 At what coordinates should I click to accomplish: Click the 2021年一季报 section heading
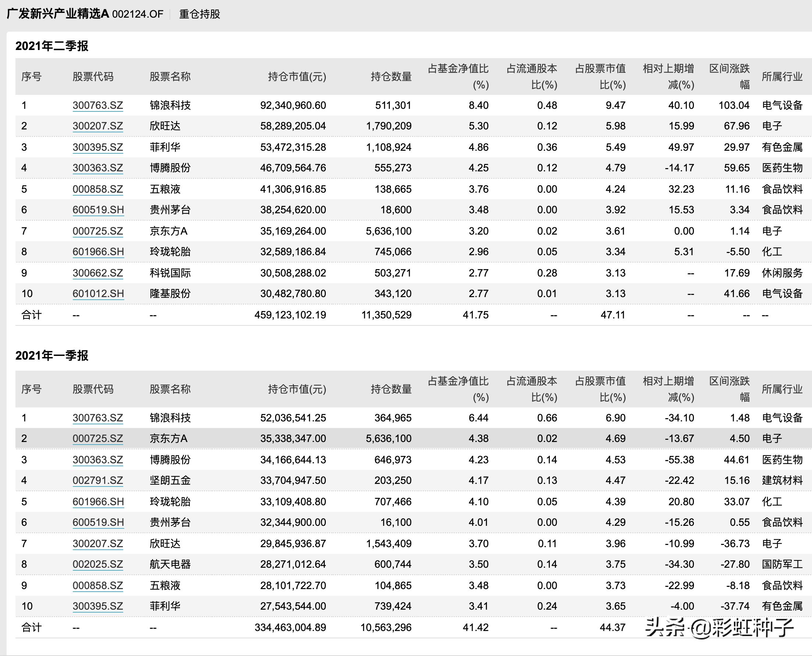(x=51, y=355)
